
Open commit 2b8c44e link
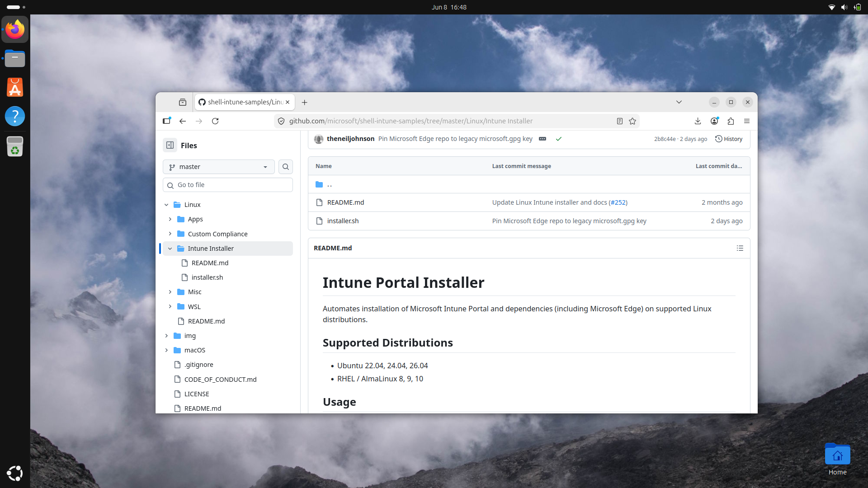pyautogui.click(x=665, y=139)
